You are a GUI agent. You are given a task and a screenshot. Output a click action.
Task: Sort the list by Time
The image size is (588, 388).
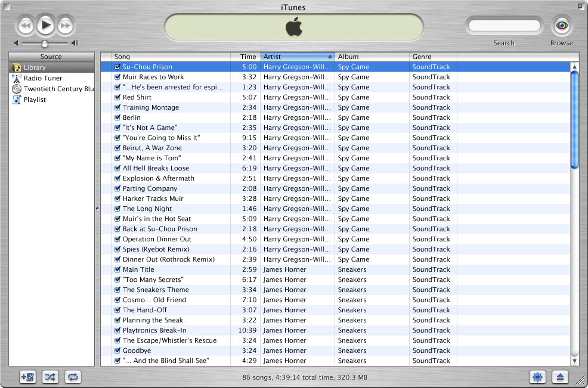point(247,57)
